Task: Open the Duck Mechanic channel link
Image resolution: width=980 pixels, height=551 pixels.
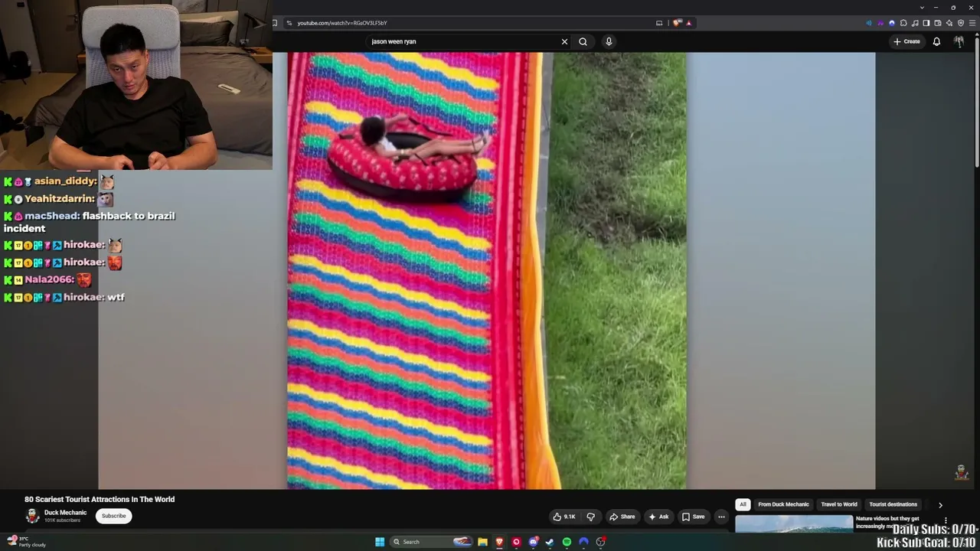Action: click(65, 513)
